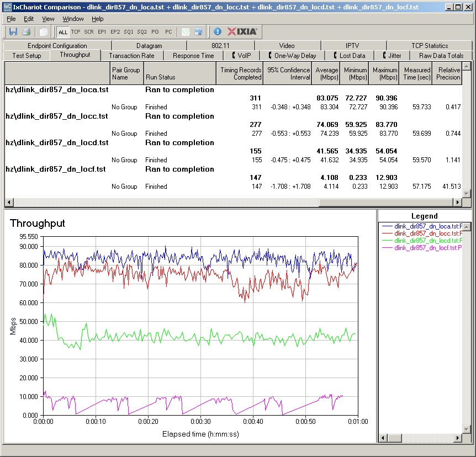
Task: Click Measured Time (sec) column header
Action: (416, 73)
